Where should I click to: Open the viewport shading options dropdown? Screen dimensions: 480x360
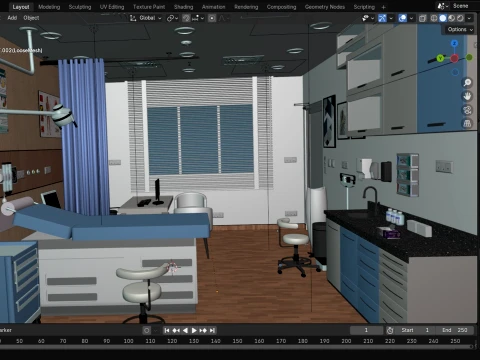point(469,18)
